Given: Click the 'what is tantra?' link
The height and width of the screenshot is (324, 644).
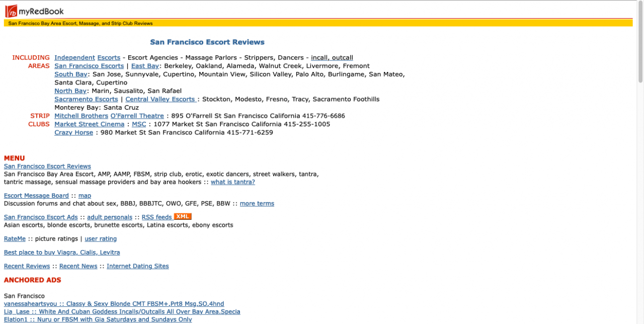Looking at the screenshot, I should pos(232,182).
